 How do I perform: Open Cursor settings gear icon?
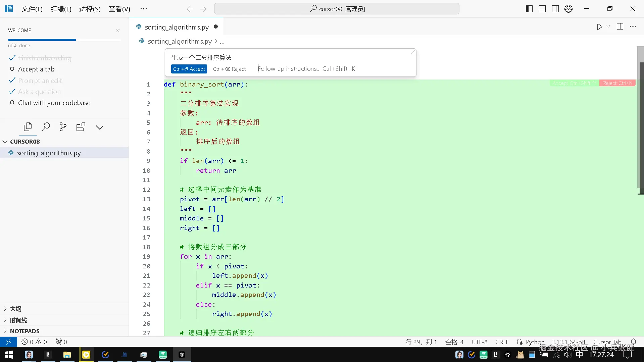pos(568,9)
